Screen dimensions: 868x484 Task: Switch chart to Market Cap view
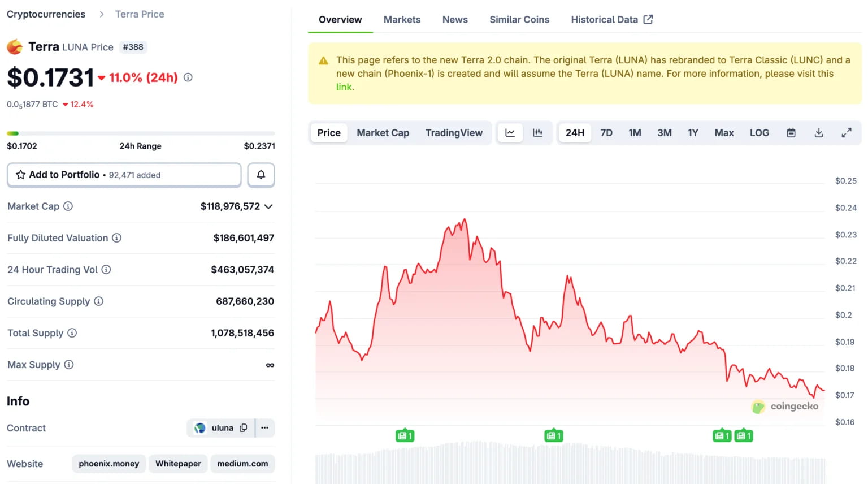tap(383, 133)
